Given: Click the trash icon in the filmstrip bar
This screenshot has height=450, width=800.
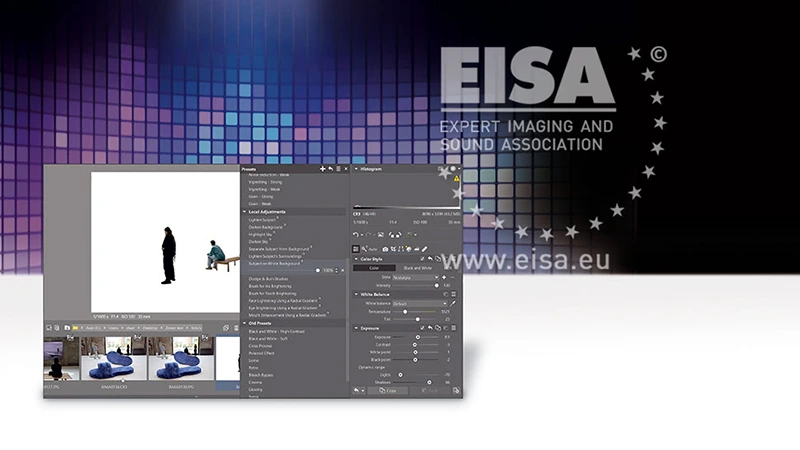Looking at the screenshot, I should 236,328.
